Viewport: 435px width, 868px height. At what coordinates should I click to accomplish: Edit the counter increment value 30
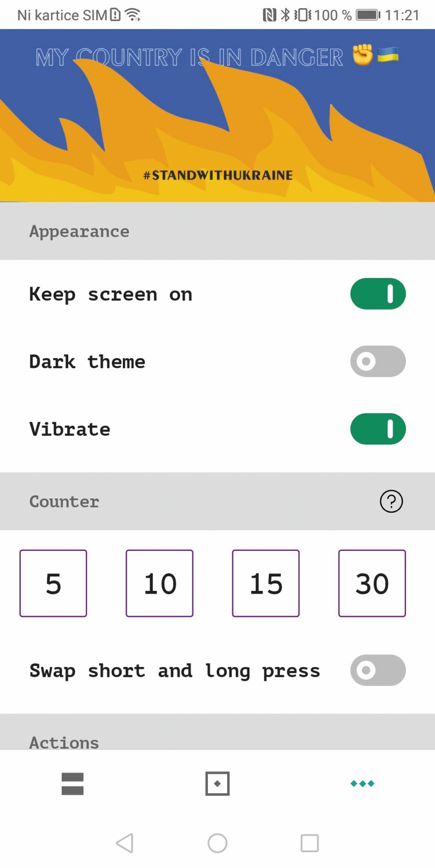coord(372,583)
